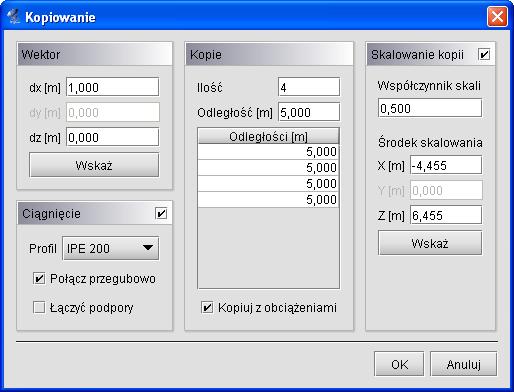Click the Odległości [m] column header
The image size is (514, 392).
point(268,136)
